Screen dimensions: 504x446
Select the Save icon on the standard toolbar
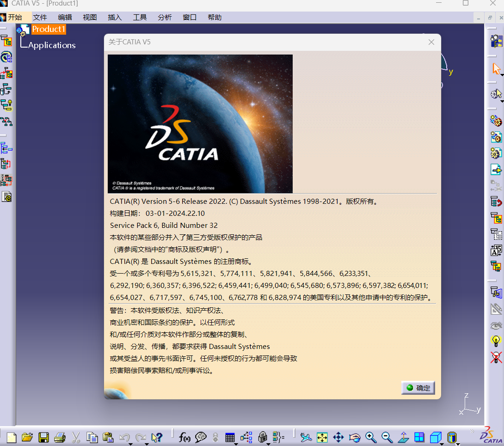click(43, 437)
